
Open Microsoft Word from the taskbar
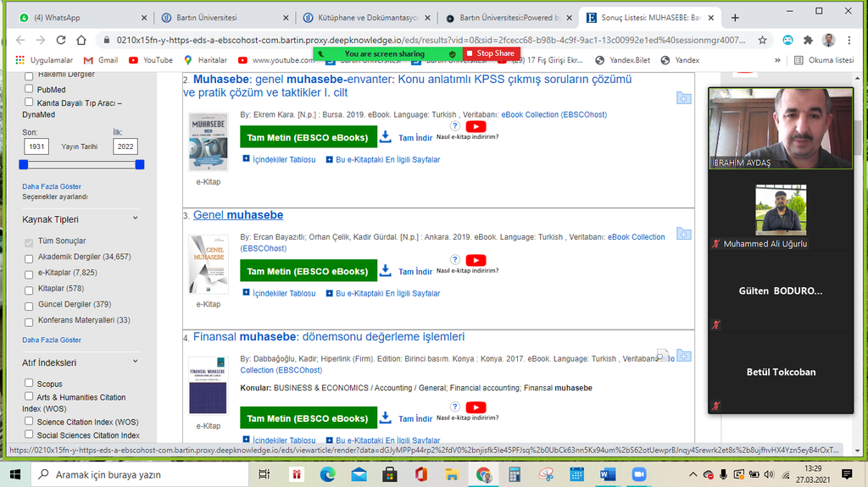click(607, 474)
